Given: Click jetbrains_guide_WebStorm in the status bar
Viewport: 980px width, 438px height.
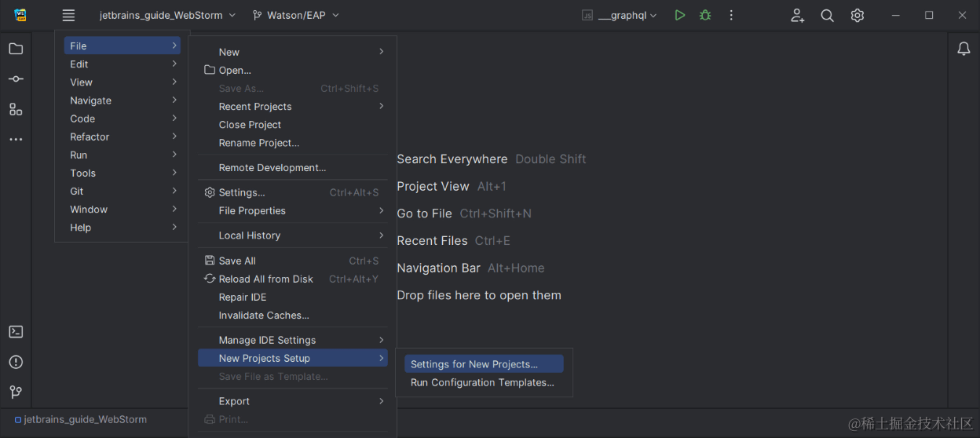Looking at the screenshot, I should pos(86,420).
